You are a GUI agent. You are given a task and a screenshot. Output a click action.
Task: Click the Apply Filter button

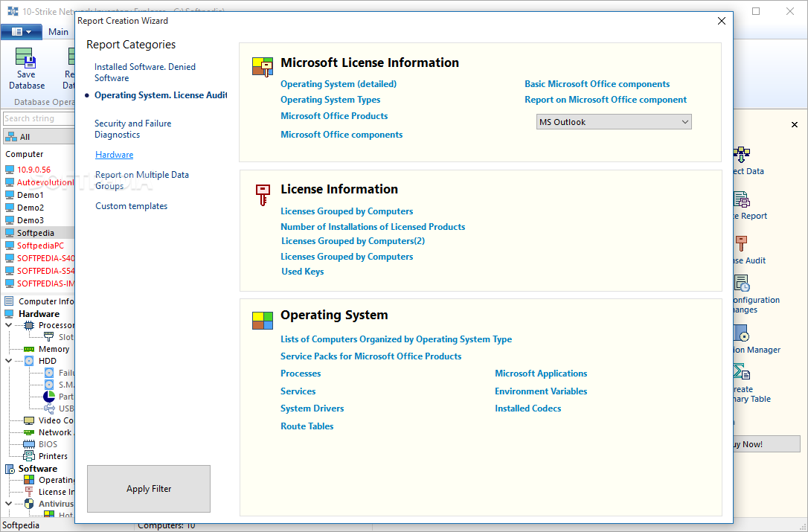(148, 489)
